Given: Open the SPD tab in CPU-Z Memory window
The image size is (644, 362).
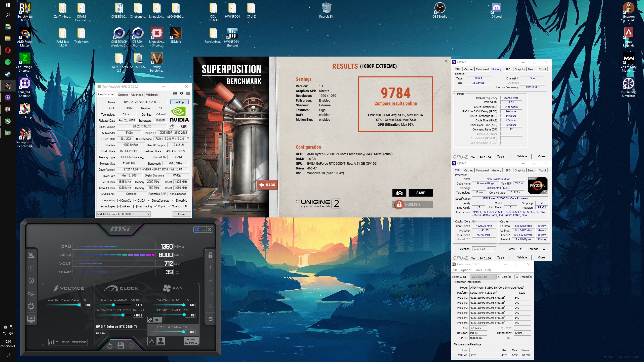Looking at the screenshot, I should [x=508, y=69].
